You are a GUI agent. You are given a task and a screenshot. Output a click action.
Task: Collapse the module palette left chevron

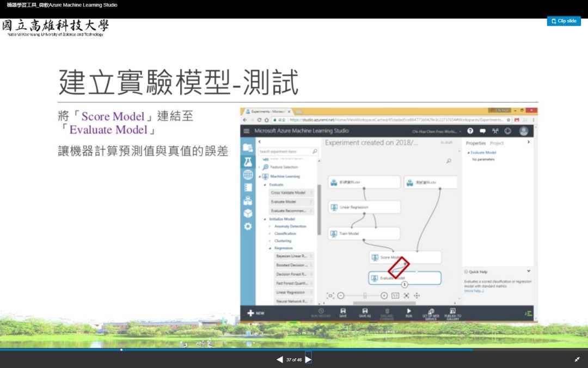(x=260, y=142)
